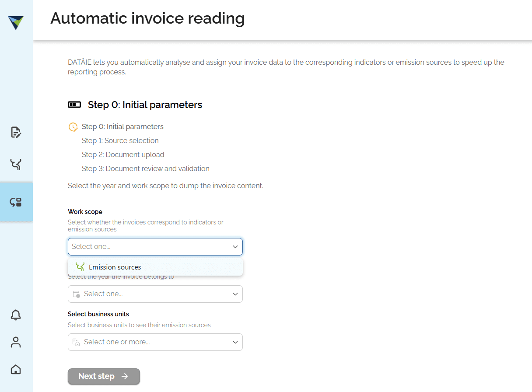Open the business units dropdown
The image size is (532, 392).
click(155, 342)
